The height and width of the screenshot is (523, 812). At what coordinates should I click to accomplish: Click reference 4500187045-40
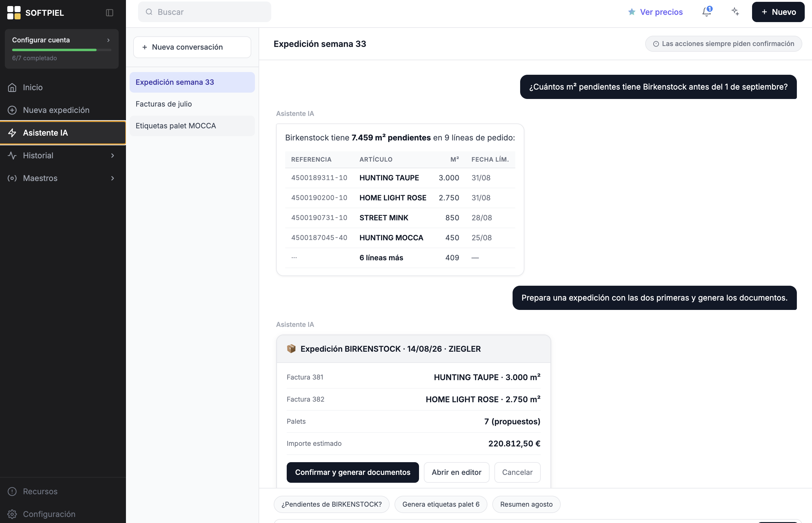319,238
